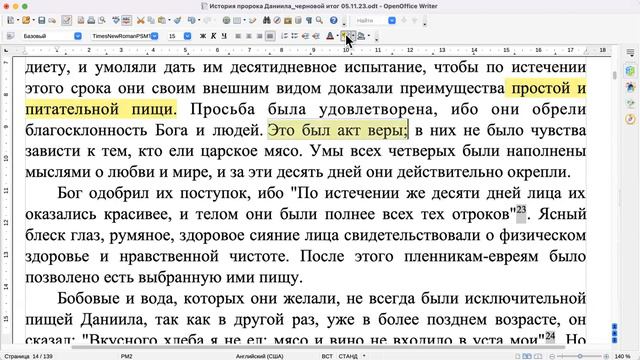Send document as e-mail icon
The height and width of the screenshot is (360, 640).
[x=52, y=20]
